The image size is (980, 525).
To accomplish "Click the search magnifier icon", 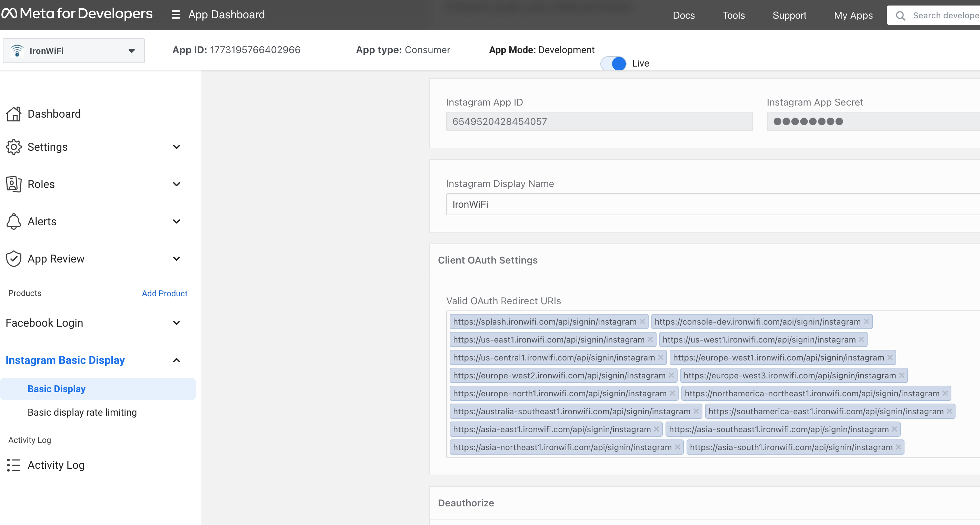I will (x=900, y=16).
